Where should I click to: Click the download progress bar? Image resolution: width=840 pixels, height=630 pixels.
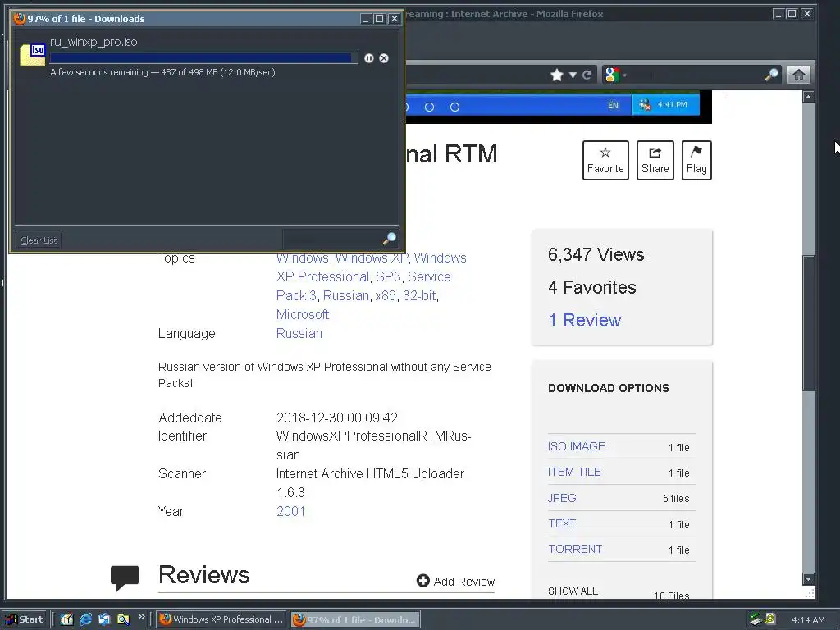pos(203,58)
